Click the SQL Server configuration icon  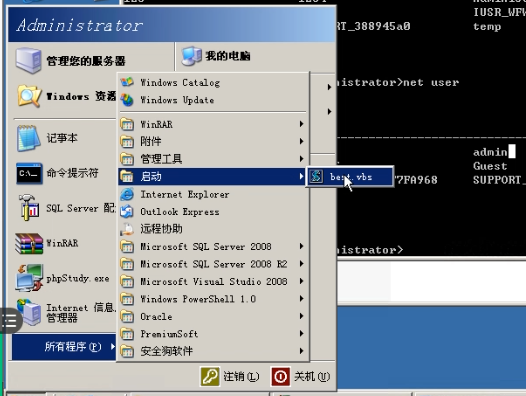(x=29, y=207)
